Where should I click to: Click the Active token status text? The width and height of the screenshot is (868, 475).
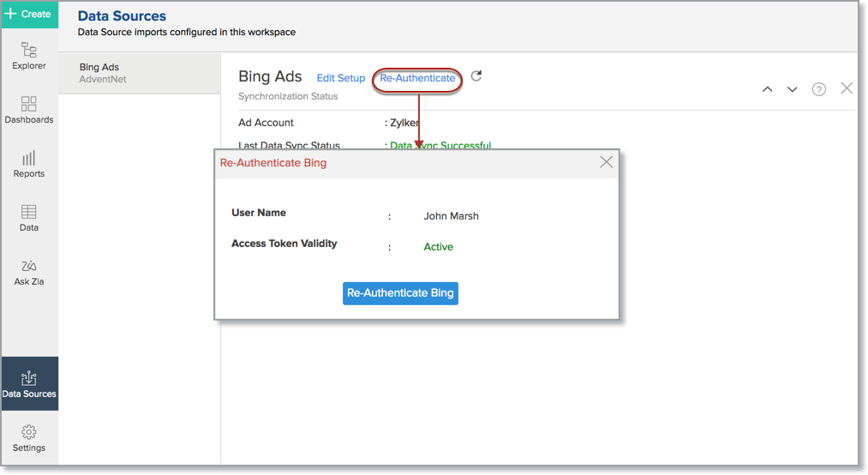[438, 247]
